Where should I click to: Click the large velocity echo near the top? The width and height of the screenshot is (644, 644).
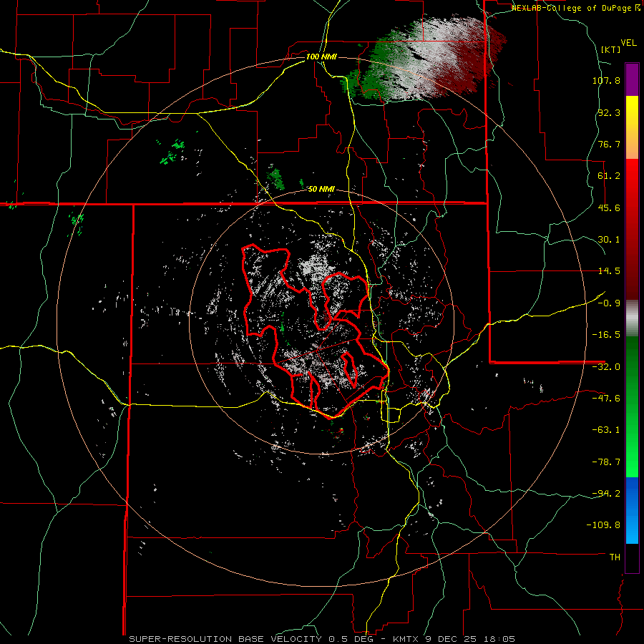tap(425, 57)
